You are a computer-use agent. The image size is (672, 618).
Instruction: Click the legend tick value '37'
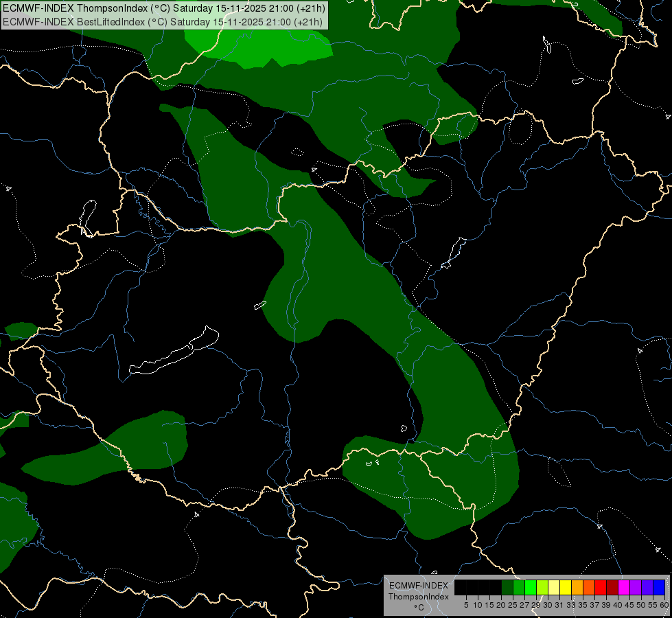[594, 605]
